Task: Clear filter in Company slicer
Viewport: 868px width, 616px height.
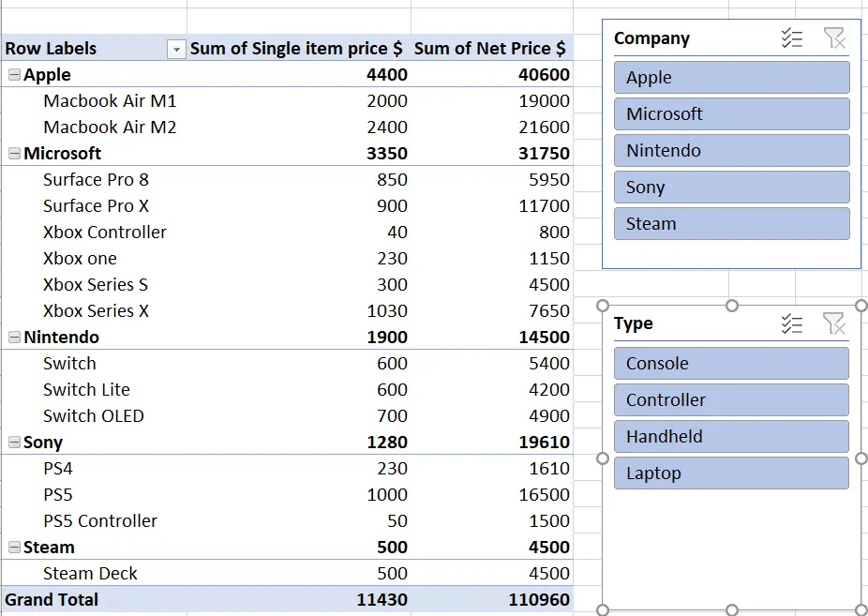Action: (834, 38)
